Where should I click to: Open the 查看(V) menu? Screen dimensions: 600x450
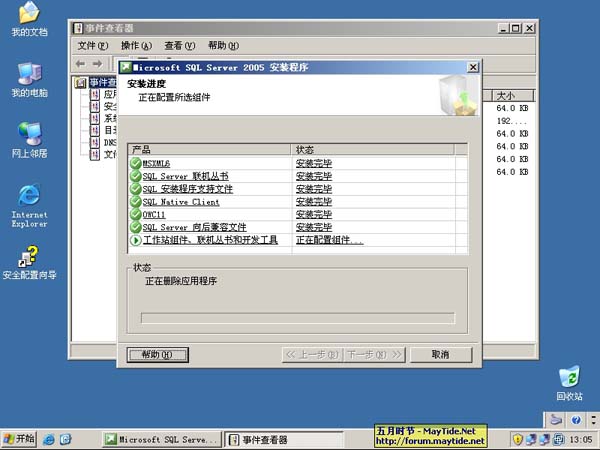tap(180, 46)
